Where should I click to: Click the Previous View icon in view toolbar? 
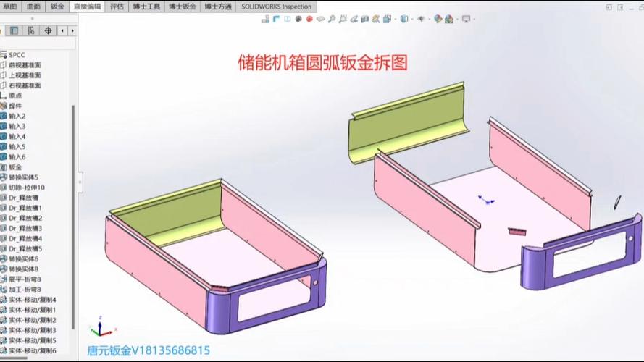coord(354,19)
